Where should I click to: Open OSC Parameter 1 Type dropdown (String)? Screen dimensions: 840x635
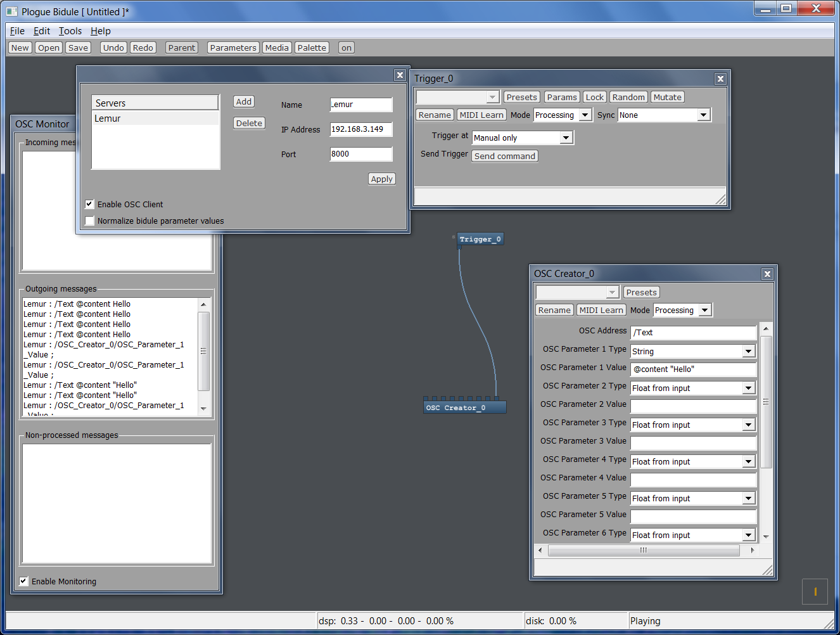(693, 351)
